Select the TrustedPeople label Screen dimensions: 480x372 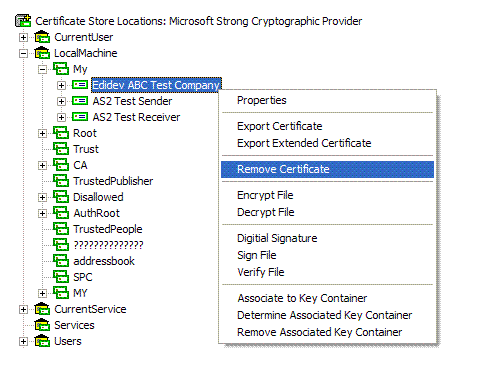(x=108, y=229)
